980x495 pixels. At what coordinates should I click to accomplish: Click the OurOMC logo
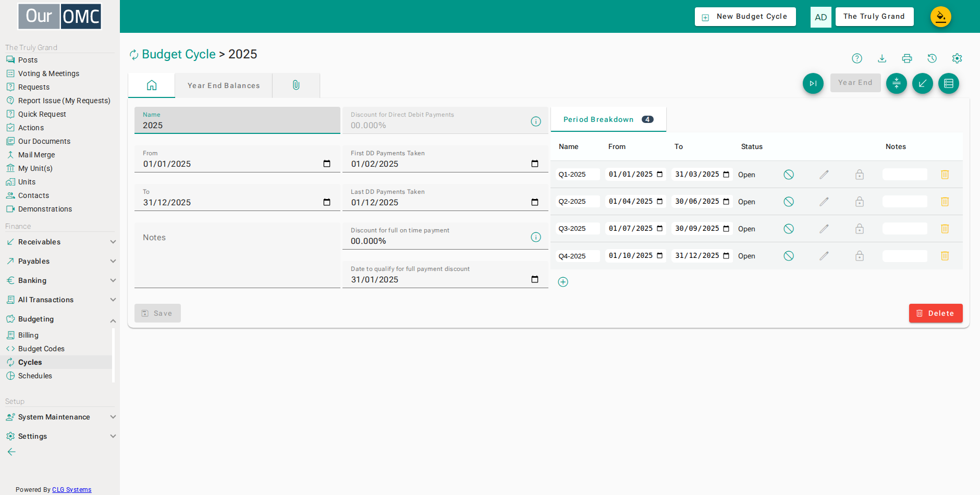tap(59, 16)
